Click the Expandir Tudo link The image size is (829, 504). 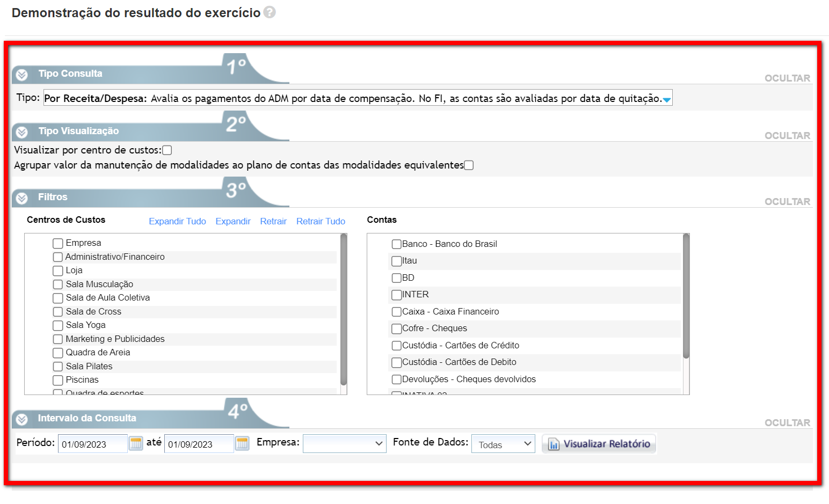pyautogui.click(x=177, y=221)
